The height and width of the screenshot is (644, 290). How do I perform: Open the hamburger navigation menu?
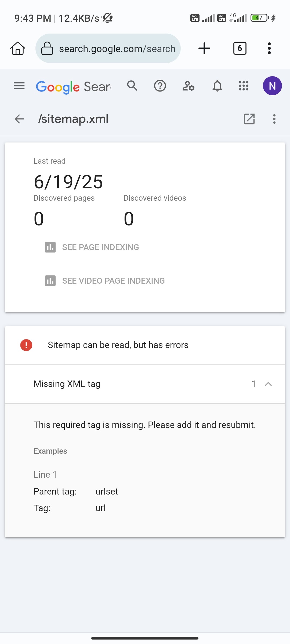(19, 86)
